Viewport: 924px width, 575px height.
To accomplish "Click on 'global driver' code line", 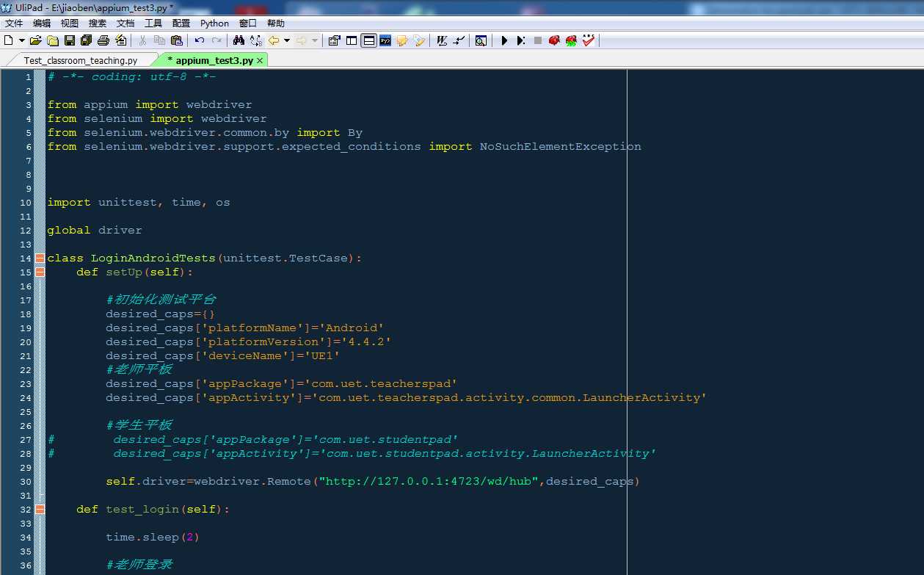I will 95,230.
